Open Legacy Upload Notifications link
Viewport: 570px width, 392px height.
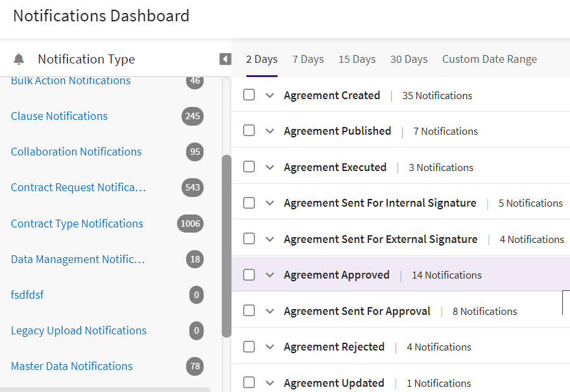click(x=78, y=331)
